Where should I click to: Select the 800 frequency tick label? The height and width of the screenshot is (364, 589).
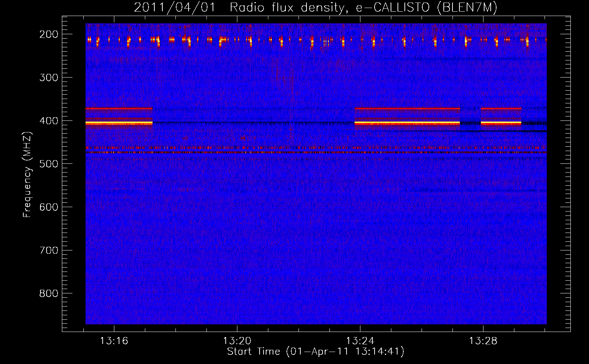(x=49, y=293)
